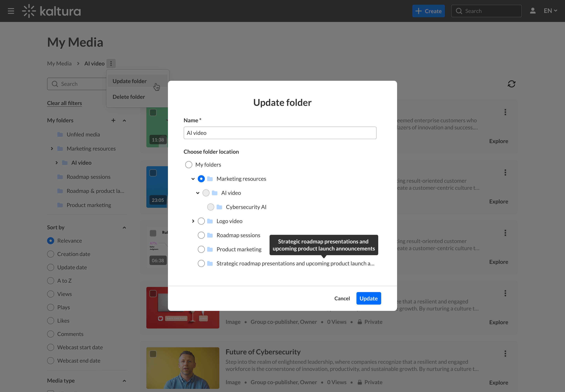Choose Delete folder from menu
The width and height of the screenshot is (565, 392).
(x=129, y=97)
